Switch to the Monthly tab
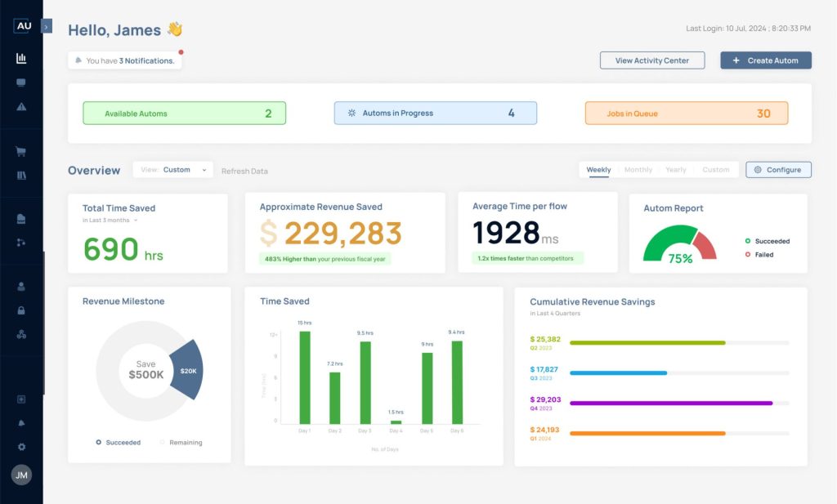This screenshot has width=837, height=504. [x=638, y=170]
